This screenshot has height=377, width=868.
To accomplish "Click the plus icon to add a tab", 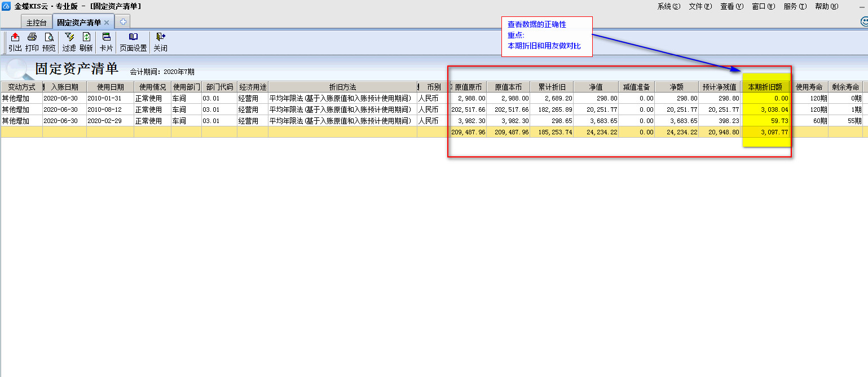I will tap(123, 22).
